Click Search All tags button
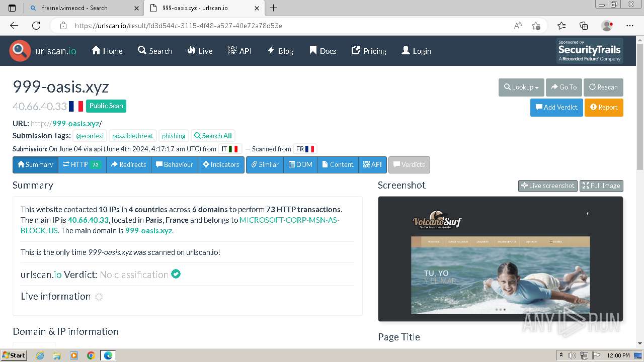 click(213, 136)
